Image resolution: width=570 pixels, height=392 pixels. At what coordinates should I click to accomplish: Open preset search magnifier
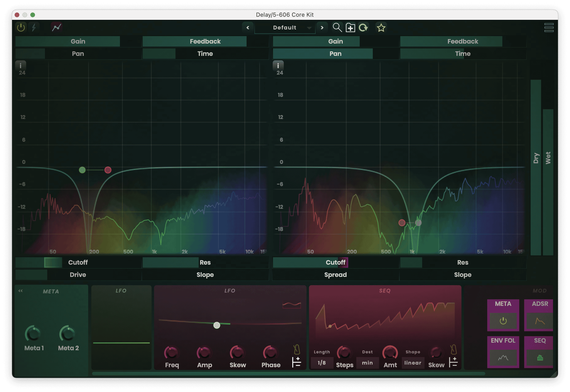pyautogui.click(x=337, y=27)
